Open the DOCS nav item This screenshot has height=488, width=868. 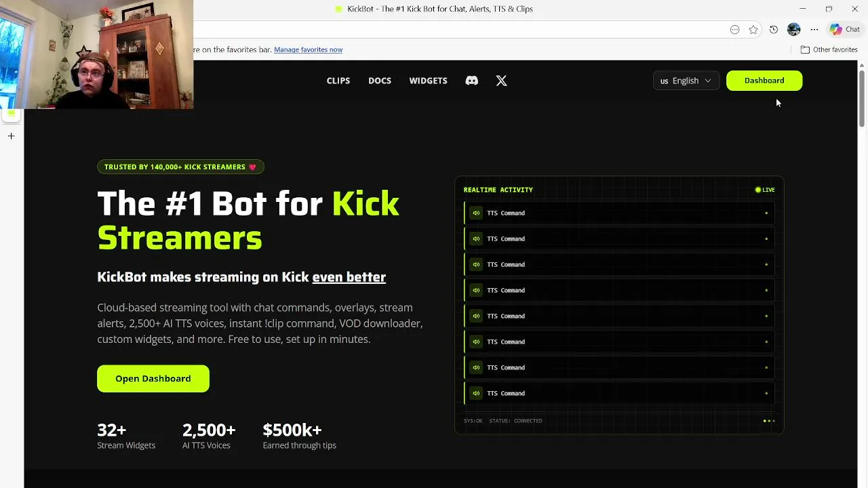pyautogui.click(x=380, y=81)
